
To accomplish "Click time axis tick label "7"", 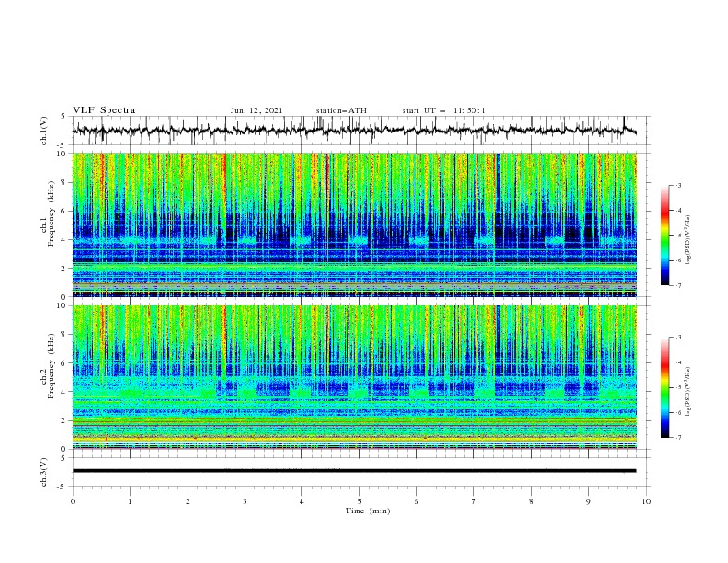I will coord(474,501).
